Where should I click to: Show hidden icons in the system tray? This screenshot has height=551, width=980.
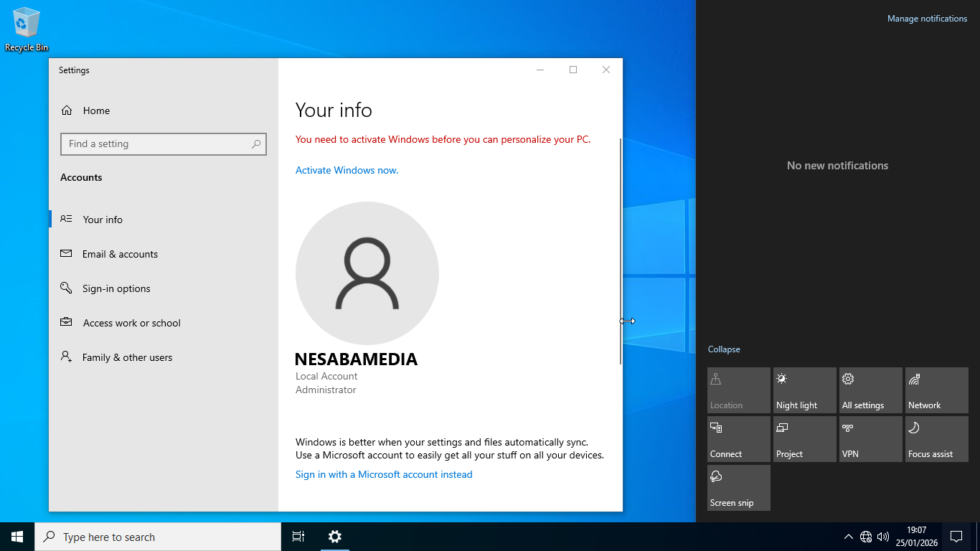point(848,537)
